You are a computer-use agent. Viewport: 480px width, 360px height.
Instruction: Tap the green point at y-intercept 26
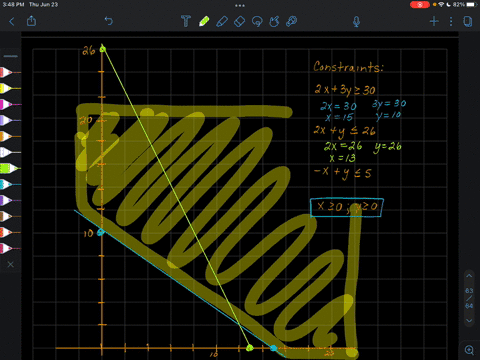click(103, 49)
